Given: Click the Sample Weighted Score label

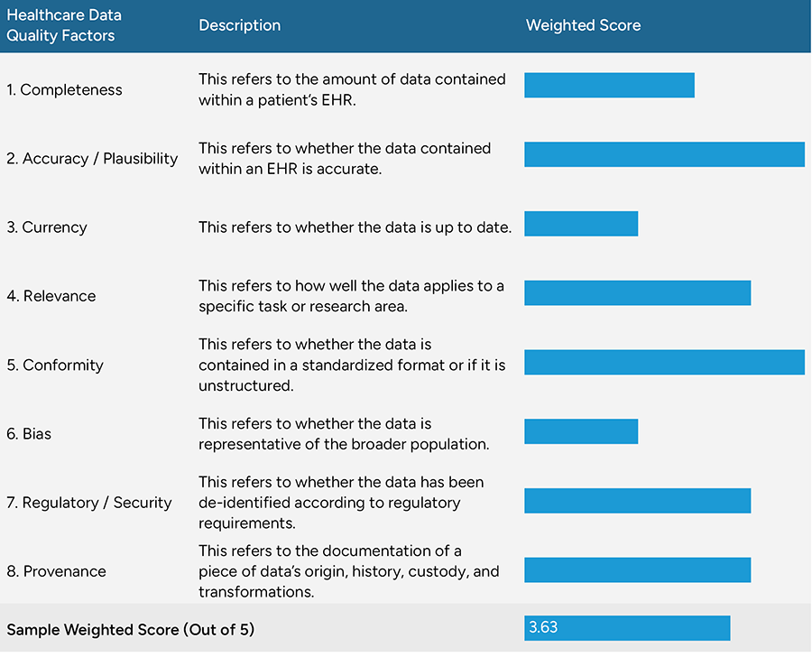Looking at the screenshot, I should [x=130, y=629].
